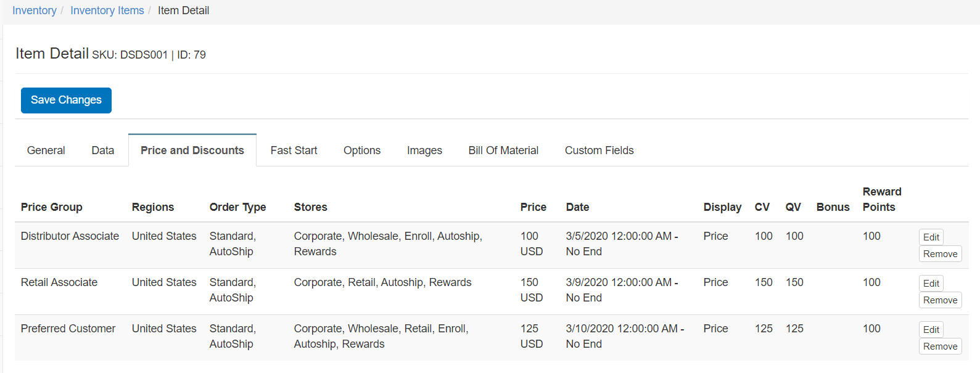Image resolution: width=980 pixels, height=373 pixels.
Task: Select the Price and Discounts tab
Action: (x=192, y=150)
